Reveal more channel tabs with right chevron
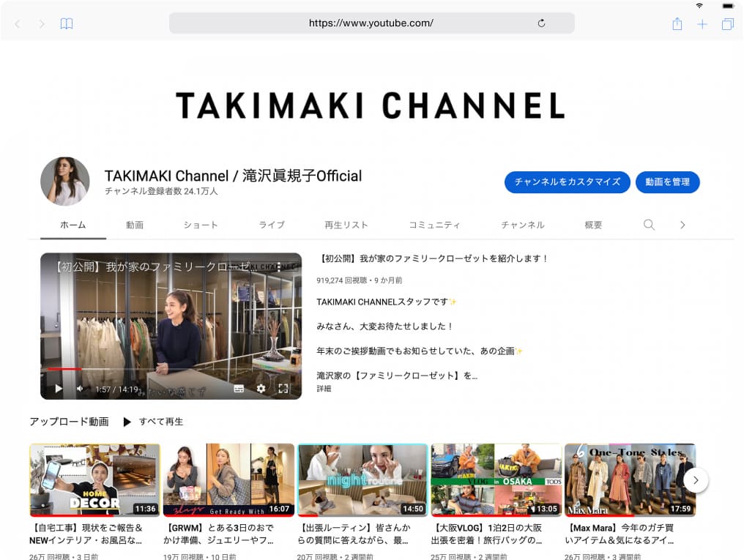 [683, 225]
